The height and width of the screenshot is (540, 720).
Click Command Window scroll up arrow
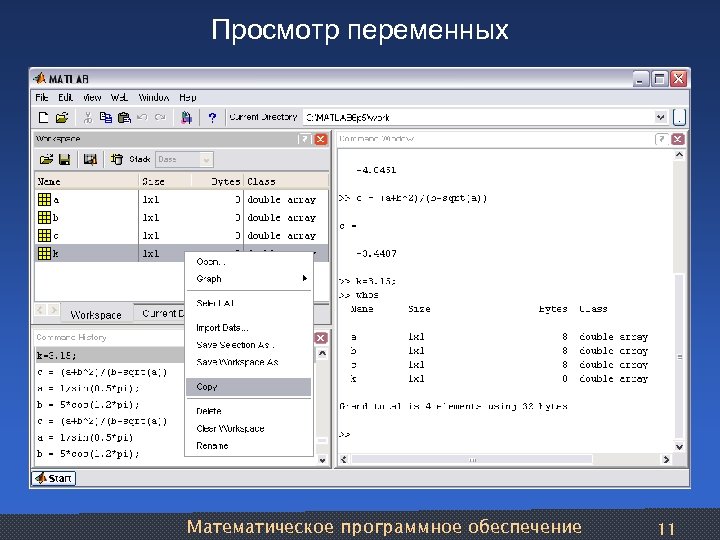coord(679,155)
